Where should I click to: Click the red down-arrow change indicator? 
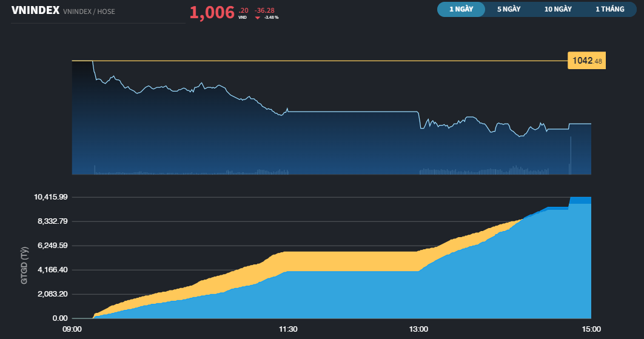click(257, 18)
